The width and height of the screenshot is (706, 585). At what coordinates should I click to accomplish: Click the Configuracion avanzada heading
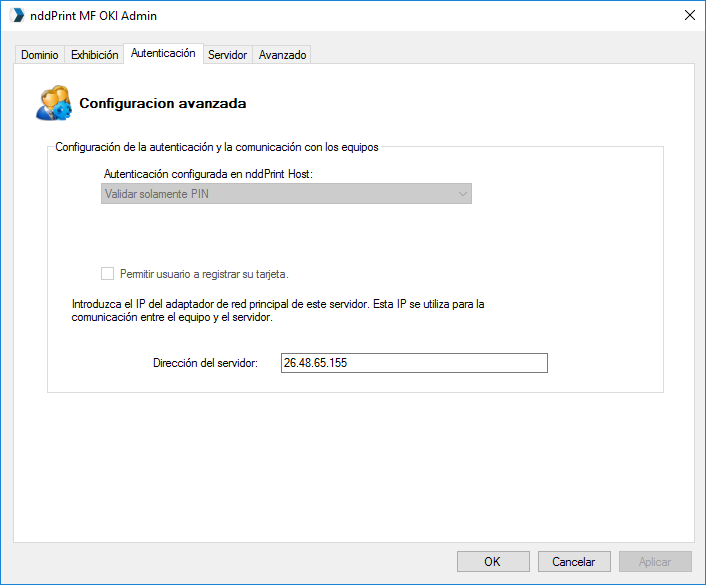[x=163, y=104]
